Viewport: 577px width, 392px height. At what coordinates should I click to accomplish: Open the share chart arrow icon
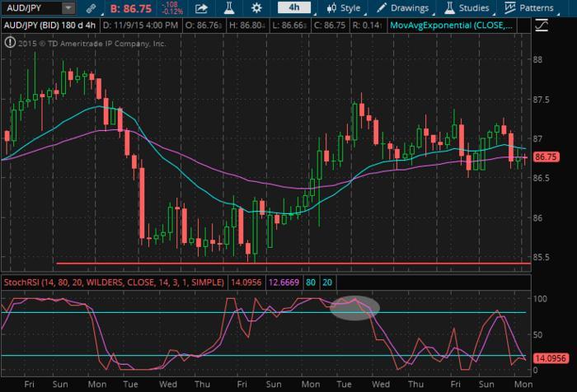point(201,8)
